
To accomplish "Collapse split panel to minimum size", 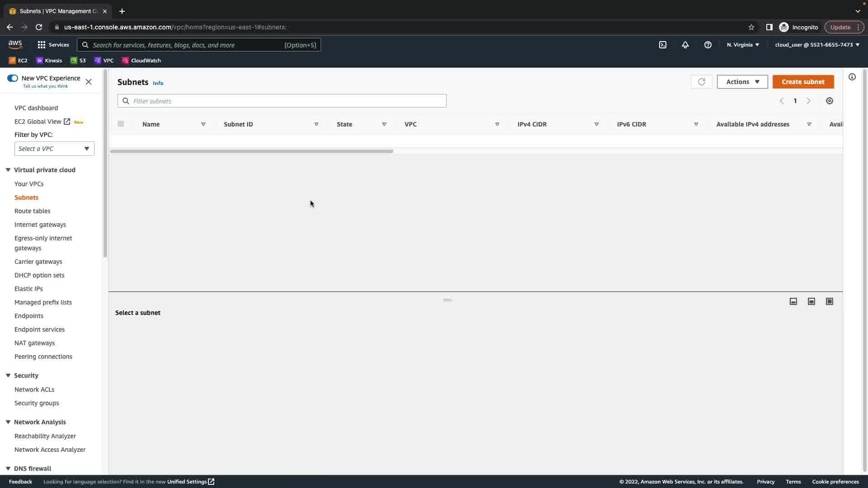I will 793,301.
